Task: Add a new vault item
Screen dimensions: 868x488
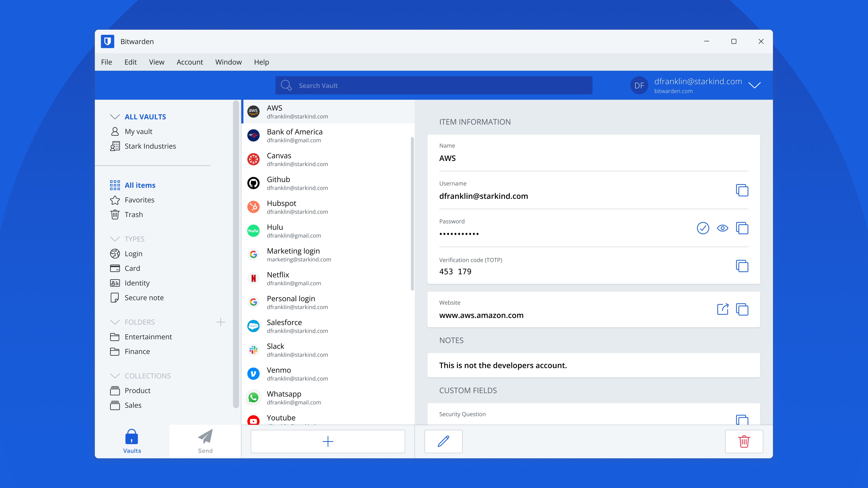Action: [328, 441]
